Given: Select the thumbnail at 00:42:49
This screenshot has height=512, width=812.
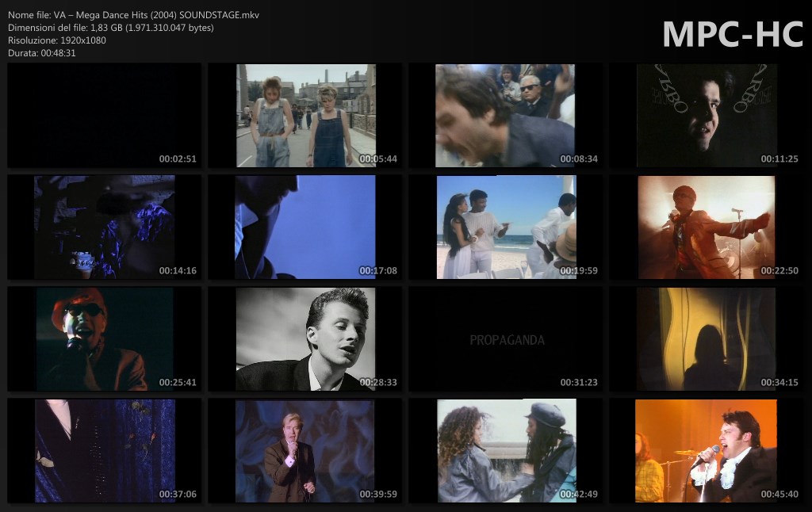Looking at the screenshot, I should tap(505, 451).
